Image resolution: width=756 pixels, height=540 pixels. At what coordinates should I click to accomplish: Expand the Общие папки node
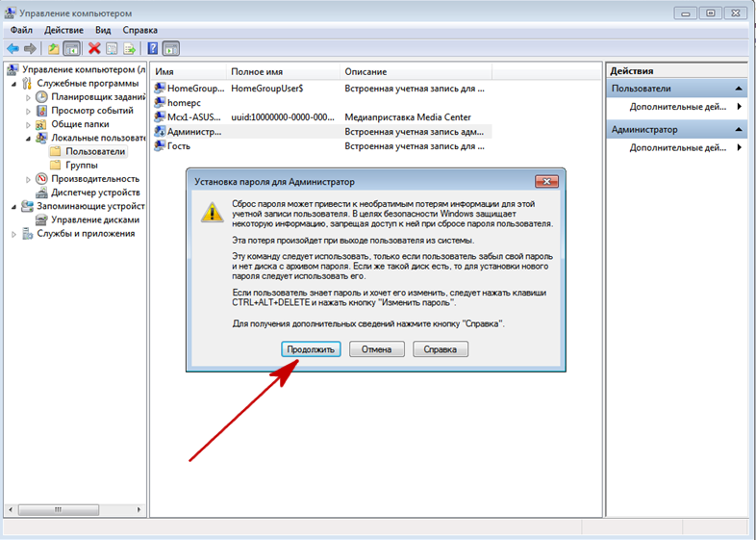coord(28,124)
